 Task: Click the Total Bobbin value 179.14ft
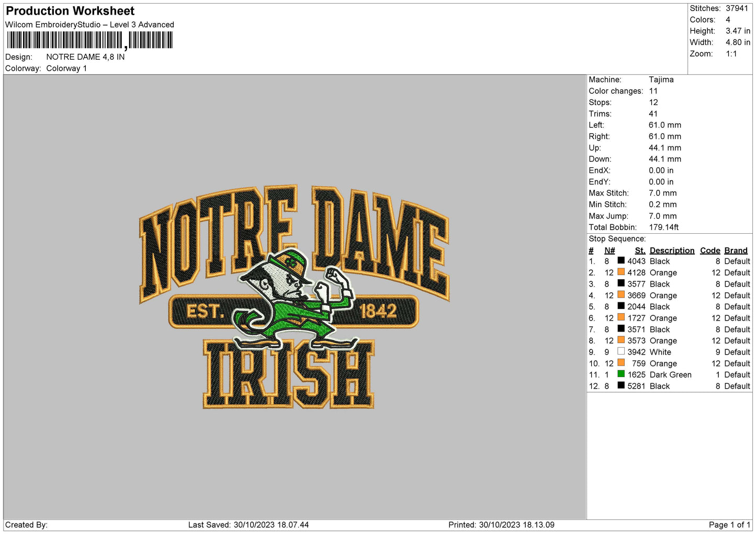664,227
